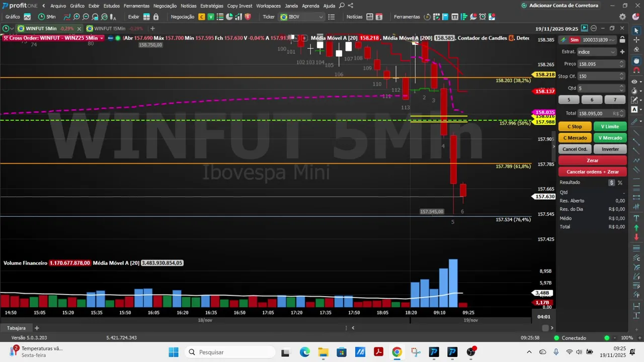Select the cursor arrow tool in right toolbar
Image resolution: width=644 pixels, height=362 pixels.
point(636,31)
